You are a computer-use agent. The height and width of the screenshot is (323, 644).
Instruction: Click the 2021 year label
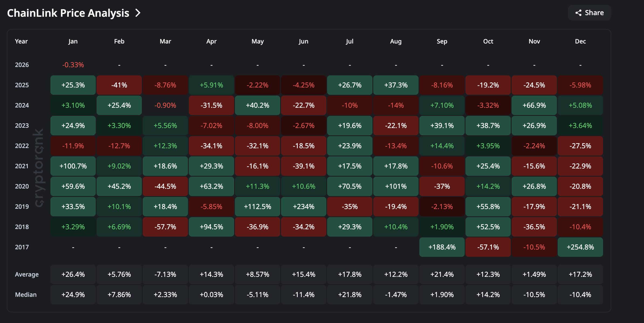pyautogui.click(x=22, y=166)
